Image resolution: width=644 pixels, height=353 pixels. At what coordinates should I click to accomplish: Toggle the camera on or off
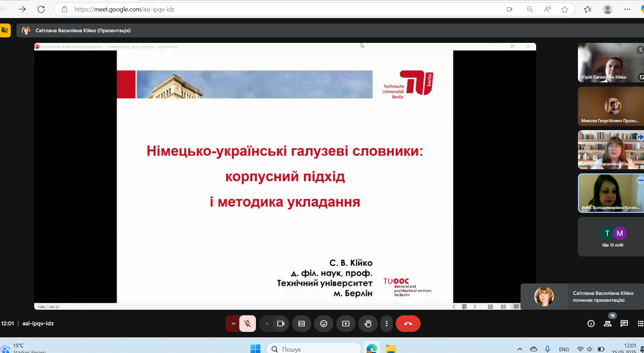click(280, 324)
